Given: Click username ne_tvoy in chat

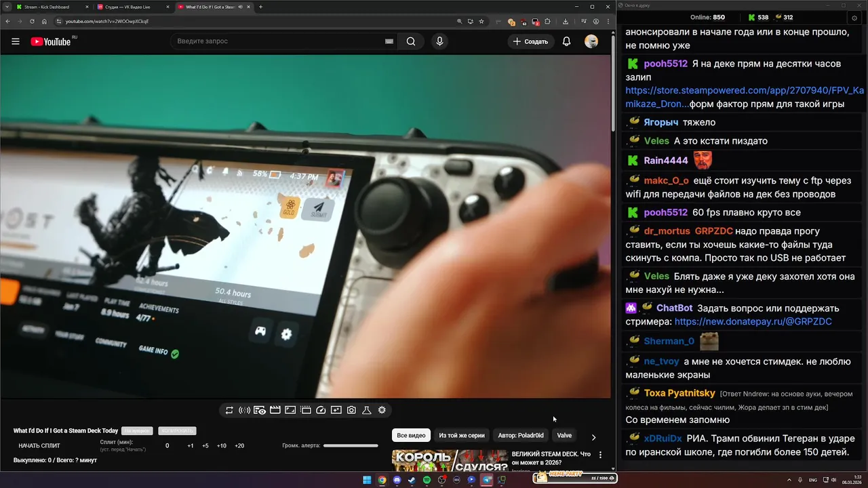Looking at the screenshot, I should point(661,361).
